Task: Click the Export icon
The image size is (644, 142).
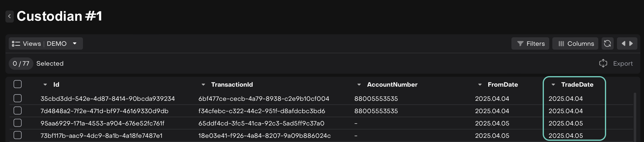Action: click(x=603, y=63)
